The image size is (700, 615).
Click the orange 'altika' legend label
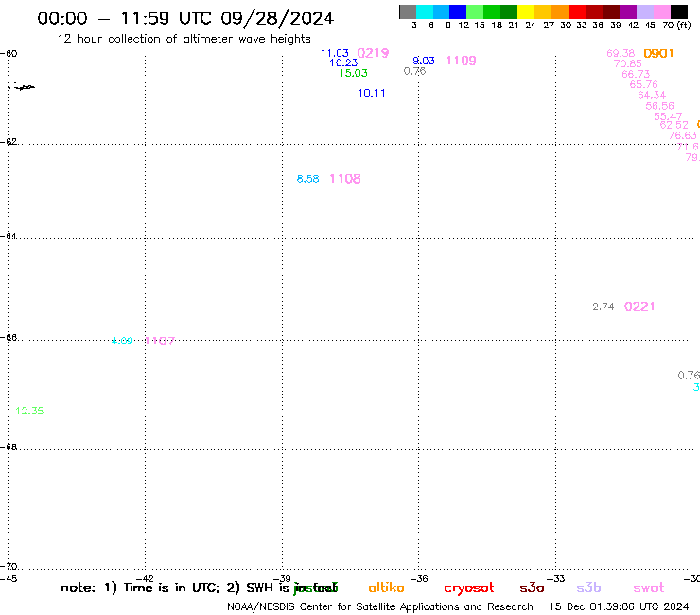(386, 588)
